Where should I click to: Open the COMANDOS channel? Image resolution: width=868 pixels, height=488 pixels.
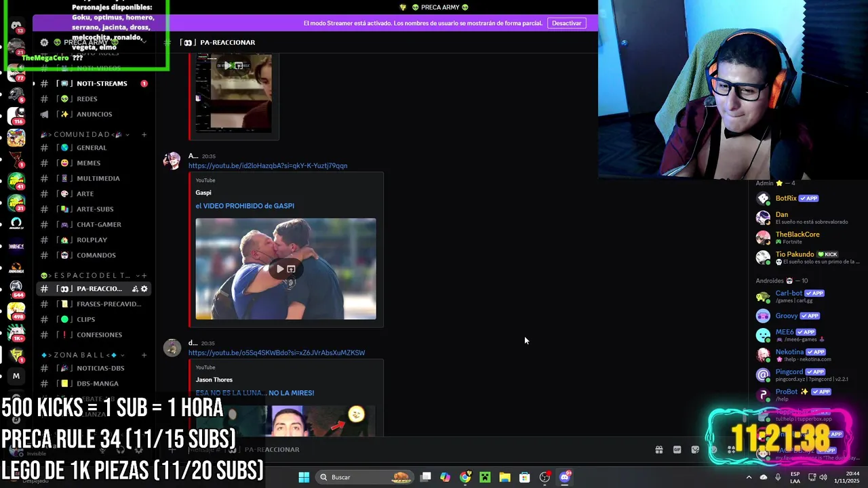pyautogui.click(x=94, y=256)
